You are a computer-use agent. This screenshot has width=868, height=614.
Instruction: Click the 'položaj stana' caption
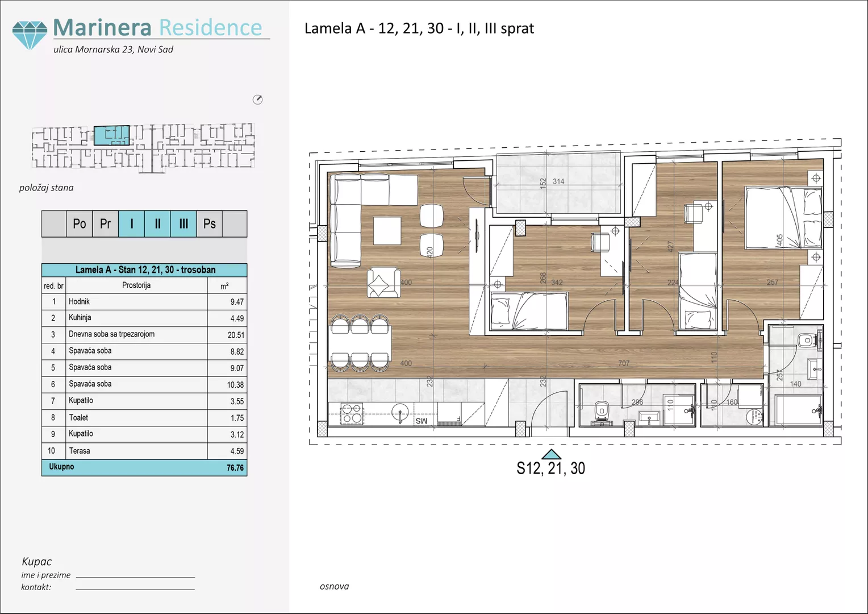(47, 188)
